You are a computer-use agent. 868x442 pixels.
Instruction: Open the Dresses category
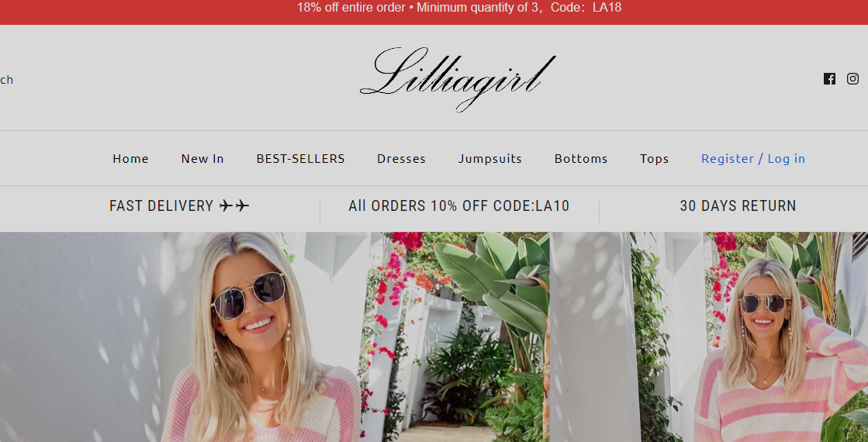(x=401, y=159)
